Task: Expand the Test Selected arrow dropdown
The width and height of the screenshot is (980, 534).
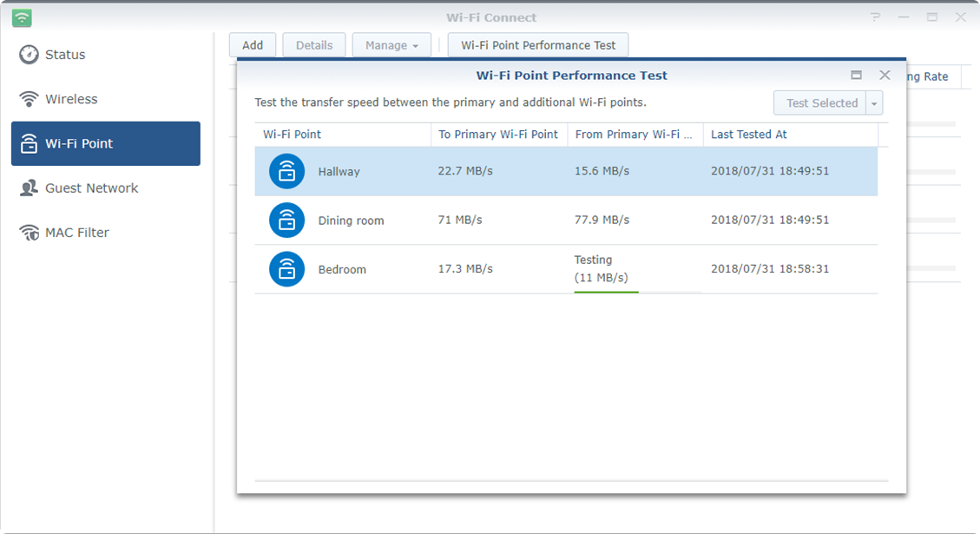Action: [x=874, y=103]
